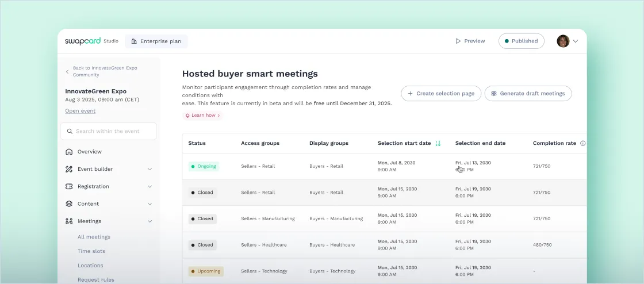
Task: Open the user avatar menu
Action: [563, 41]
